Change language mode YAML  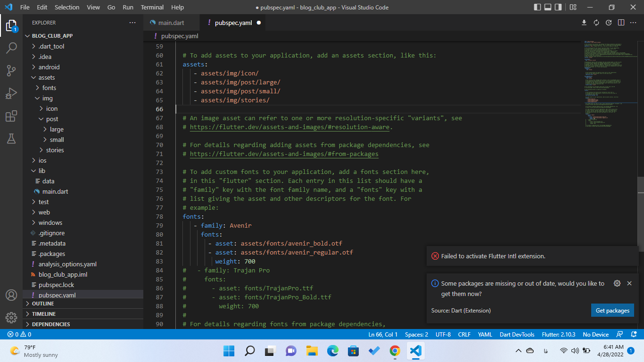pos(485,334)
